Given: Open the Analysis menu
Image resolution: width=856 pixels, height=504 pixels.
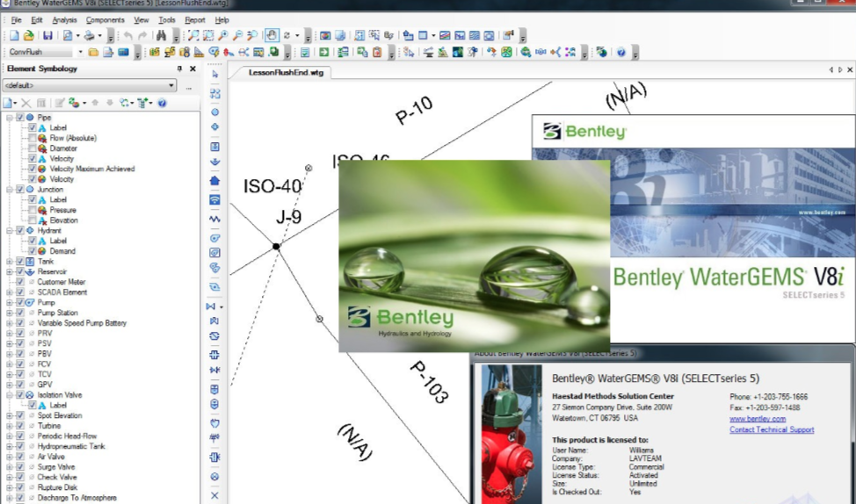Looking at the screenshot, I should coord(64,19).
